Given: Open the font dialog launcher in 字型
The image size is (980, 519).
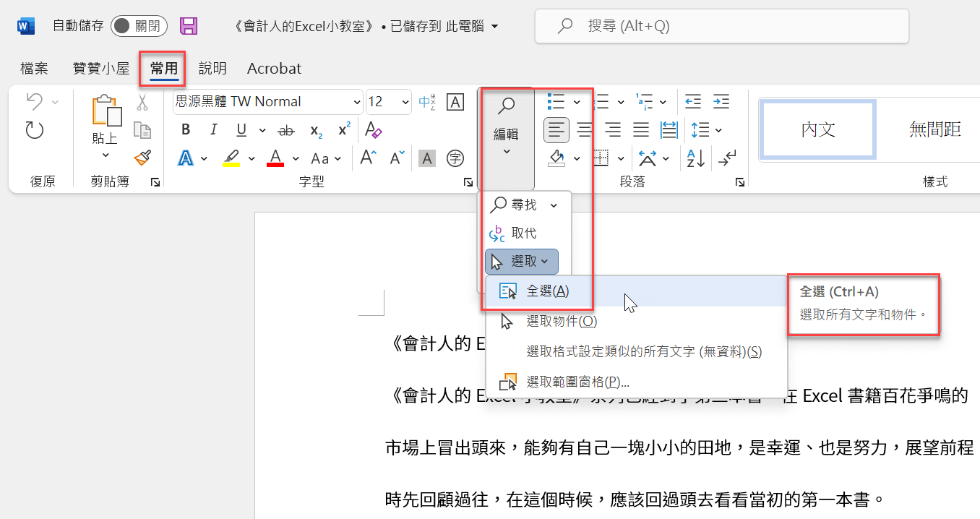Looking at the screenshot, I should [468, 183].
